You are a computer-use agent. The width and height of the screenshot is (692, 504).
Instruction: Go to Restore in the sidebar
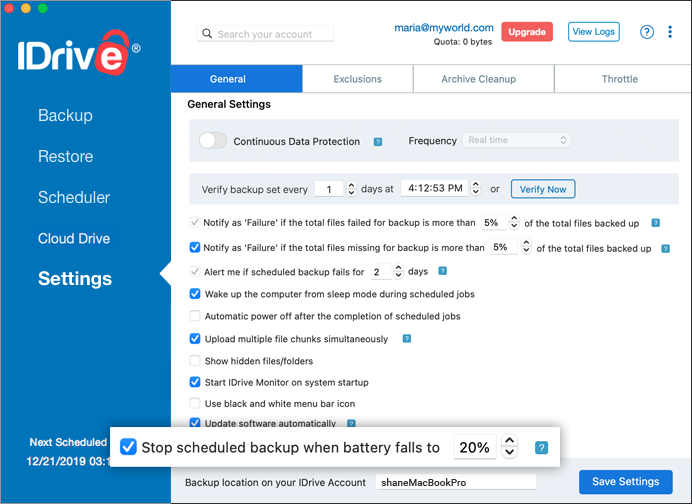point(66,156)
